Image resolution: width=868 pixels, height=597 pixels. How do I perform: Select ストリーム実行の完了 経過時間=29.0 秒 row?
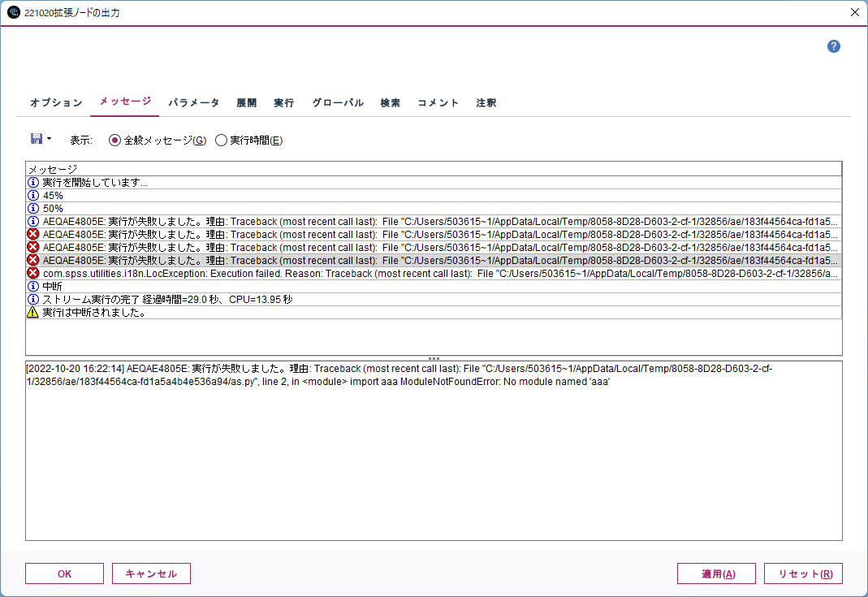(434, 299)
